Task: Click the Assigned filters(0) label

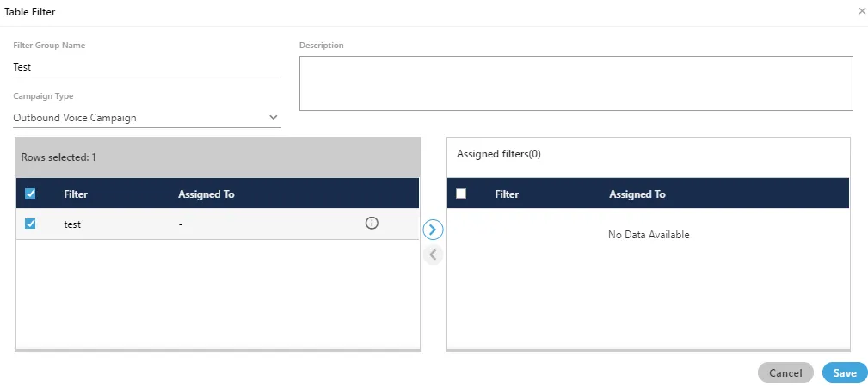Action: (x=499, y=154)
